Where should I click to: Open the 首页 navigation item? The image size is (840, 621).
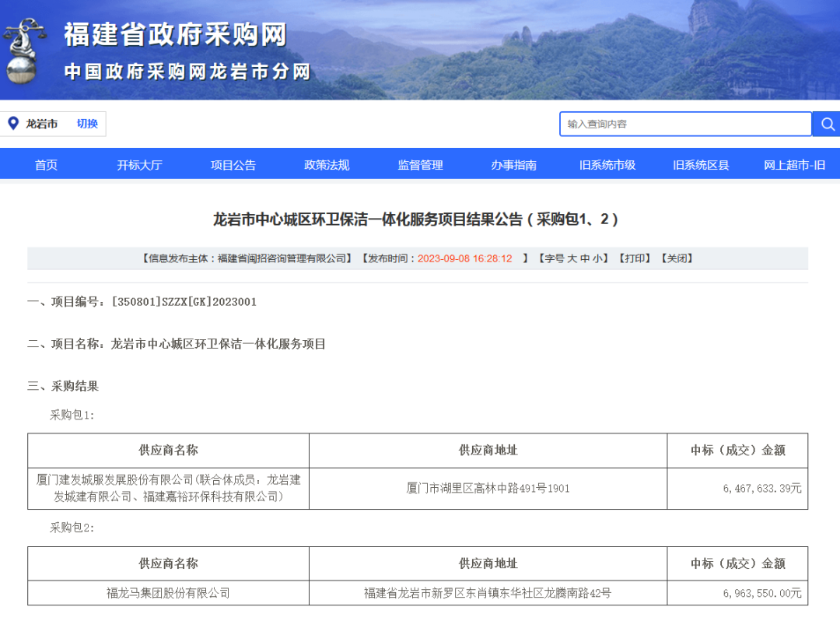tap(46, 165)
